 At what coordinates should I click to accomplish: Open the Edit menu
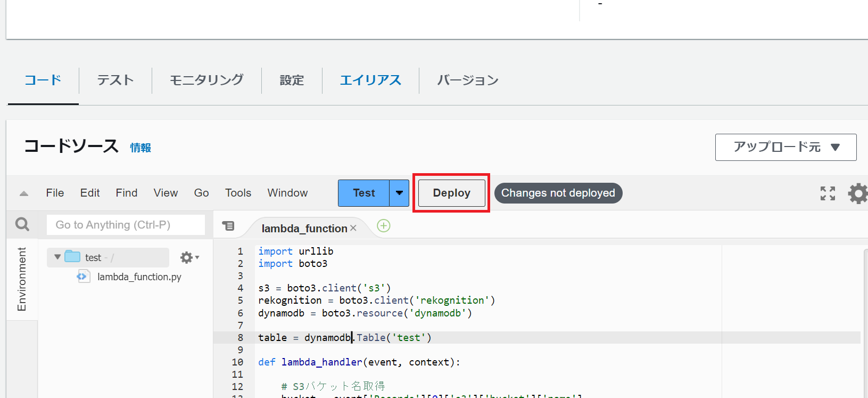90,193
